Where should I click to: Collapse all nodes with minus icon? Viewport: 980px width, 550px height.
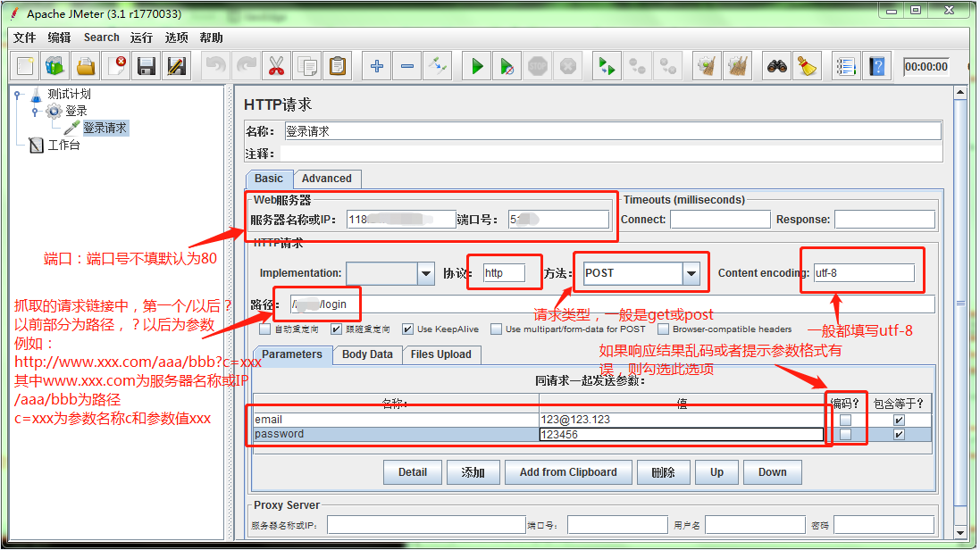point(406,66)
